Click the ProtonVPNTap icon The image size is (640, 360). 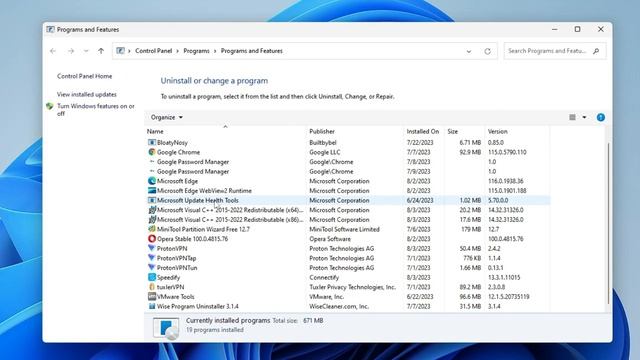click(x=152, y=258)
